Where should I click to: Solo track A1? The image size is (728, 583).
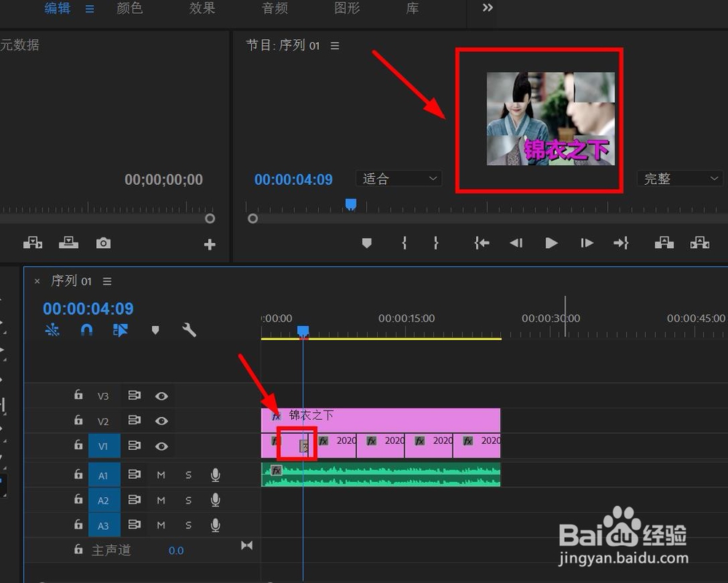click(188, 475)
